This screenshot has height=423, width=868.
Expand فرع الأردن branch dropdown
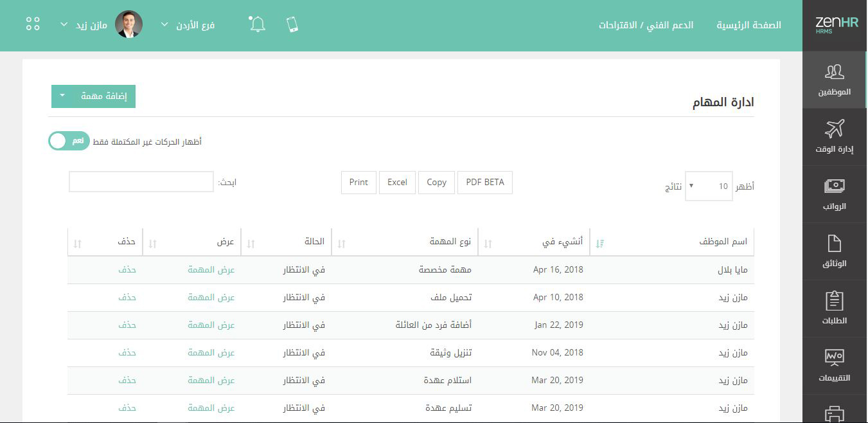pos(188,25)
